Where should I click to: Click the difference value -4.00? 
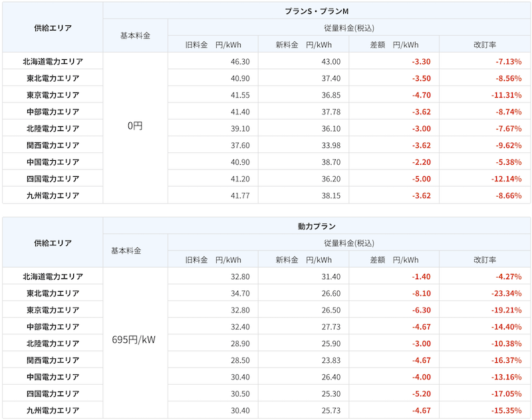coord(422,377)
